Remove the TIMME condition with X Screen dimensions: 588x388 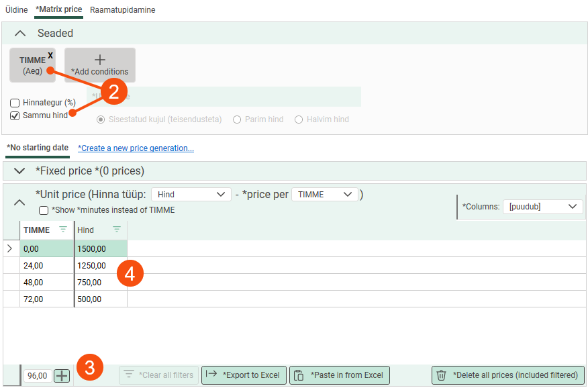(50, 55)
